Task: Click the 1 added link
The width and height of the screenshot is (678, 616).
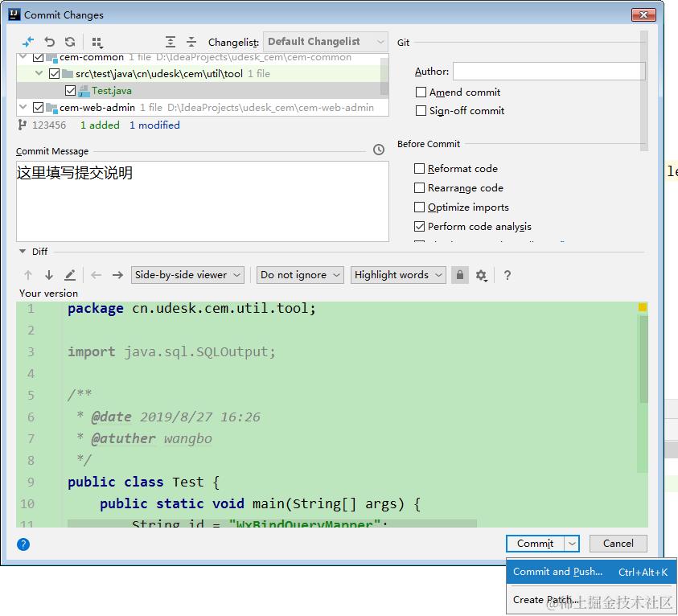Action: [100, 125]
